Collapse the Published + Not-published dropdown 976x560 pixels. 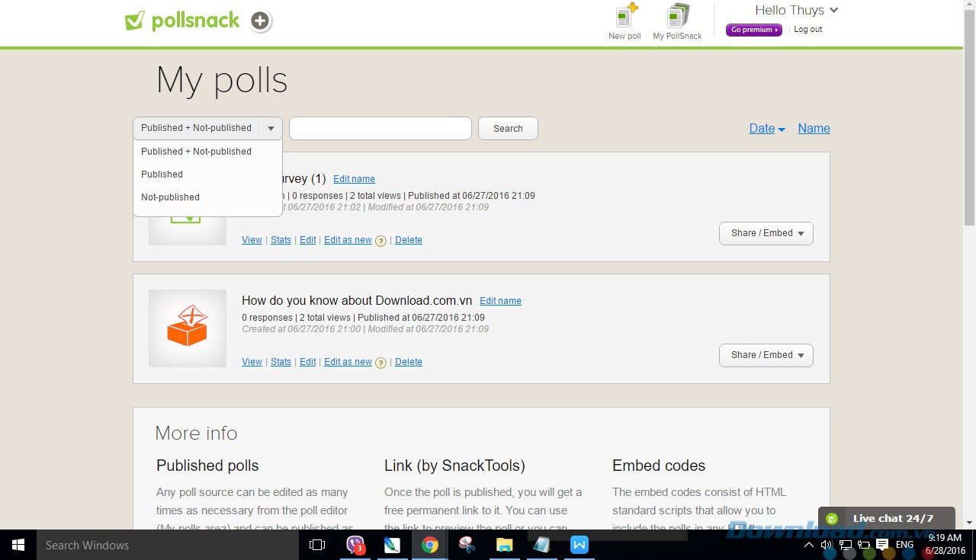point(271,129)
